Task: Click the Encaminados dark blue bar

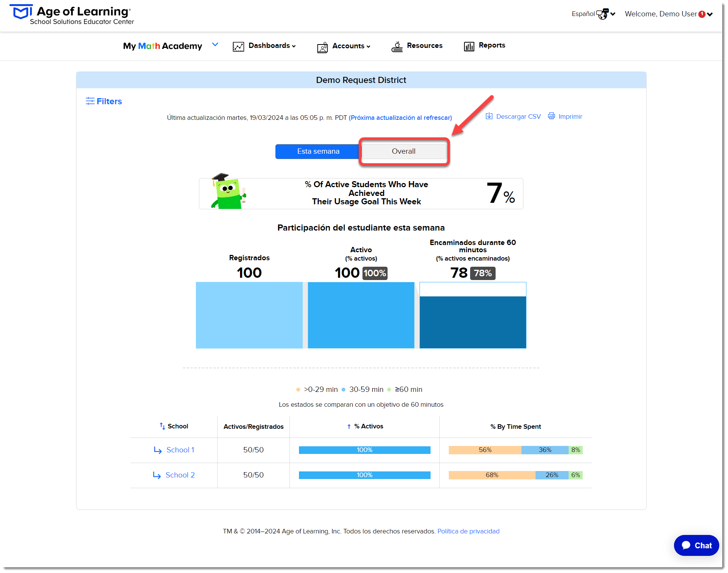Action: coord(473,322)
